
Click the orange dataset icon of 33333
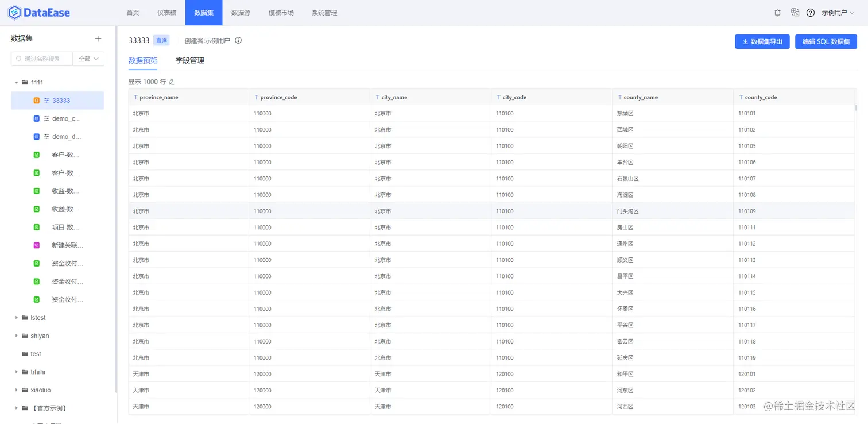pos(37,101)
